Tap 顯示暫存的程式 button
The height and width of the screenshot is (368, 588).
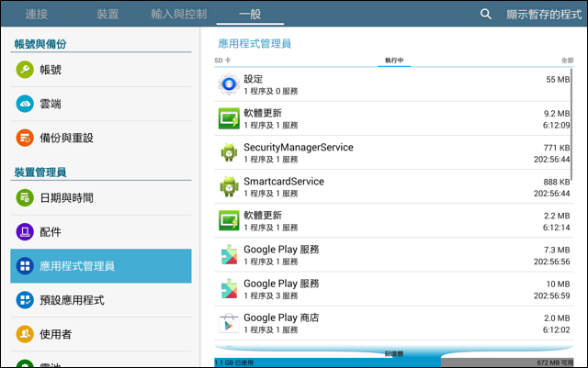click(x=544, y=15)
